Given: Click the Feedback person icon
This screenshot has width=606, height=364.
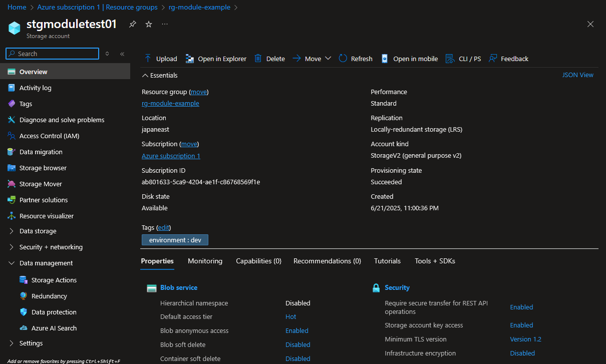Looking at the screenshot, I should (493, 59).
